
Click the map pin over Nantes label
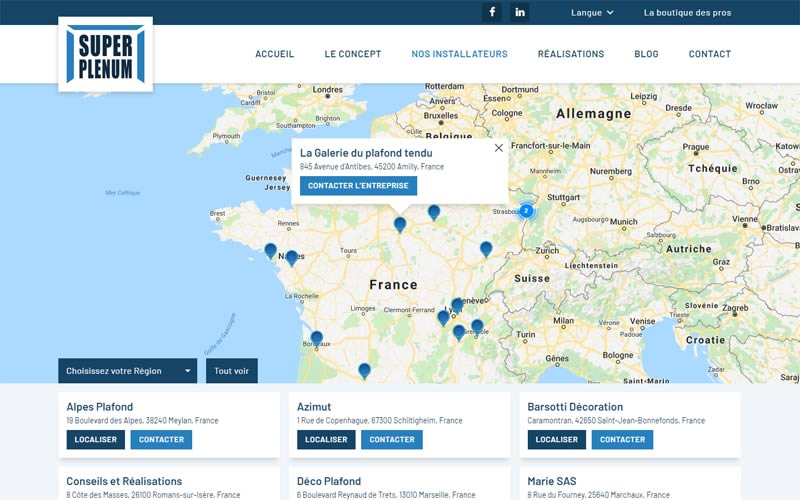[x=291, y=258]
